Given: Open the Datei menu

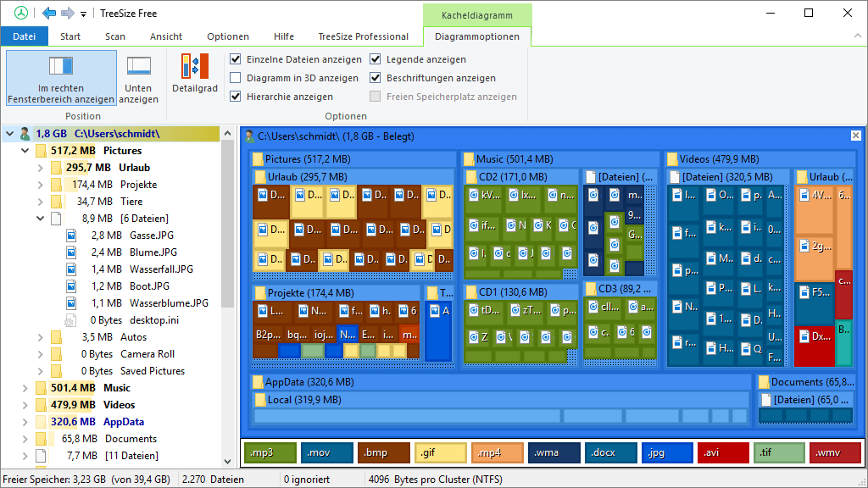Looking at the screenshot, I should coord(25,36).
